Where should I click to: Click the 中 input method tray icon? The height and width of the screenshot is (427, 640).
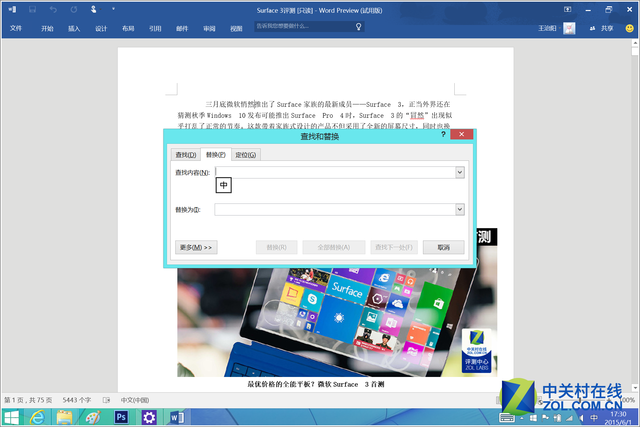pyautogui.click(x=594, y=418)
